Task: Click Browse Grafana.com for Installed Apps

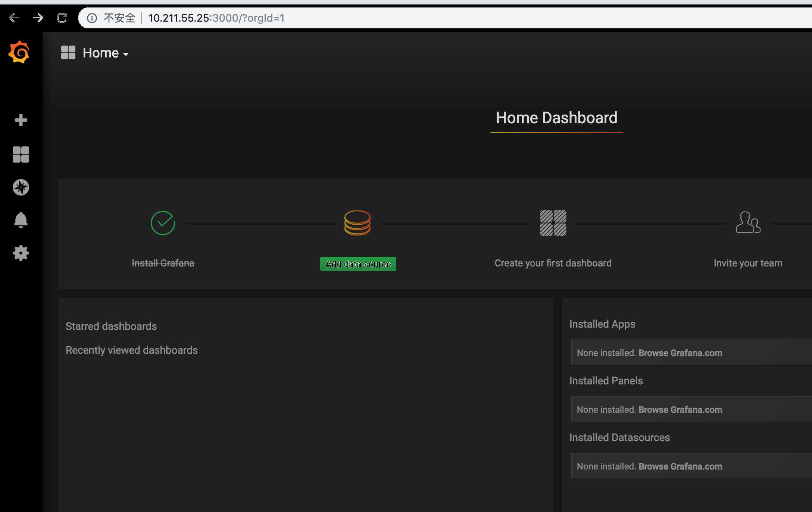Action: click(680, 352)
